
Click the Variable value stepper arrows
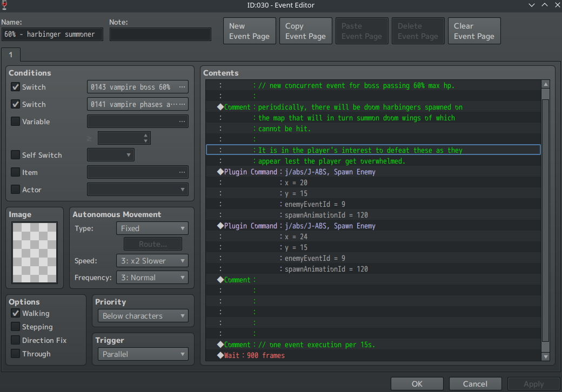145,138
